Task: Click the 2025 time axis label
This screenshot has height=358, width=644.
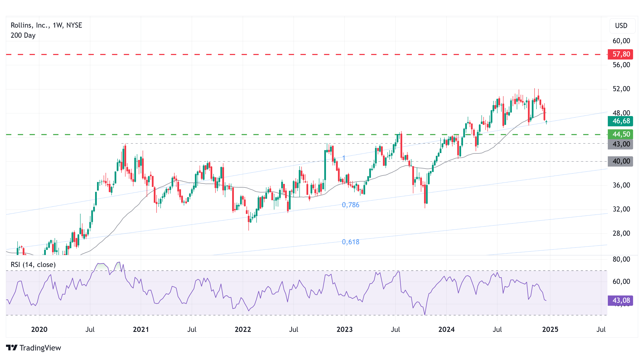Action: (550, 330)
